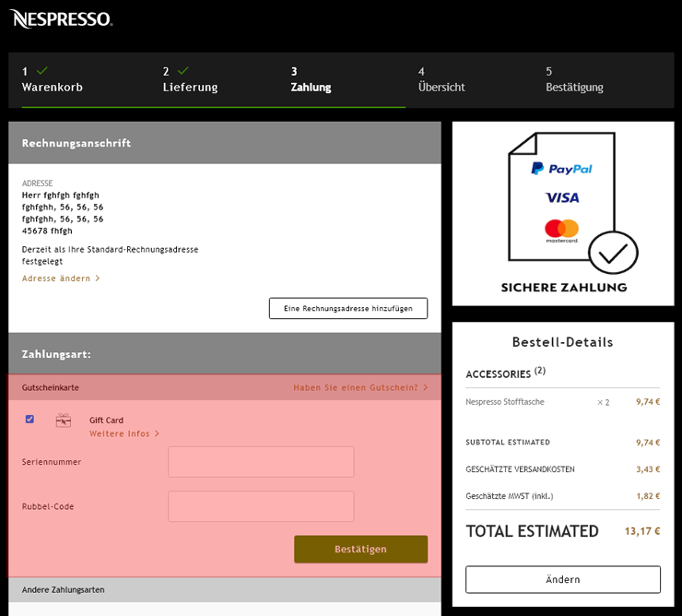Viewport: 682px width, 616px height.
Task: Click the 'Nespresso Stofftasche' item text
Action: (x=504, y=402)
